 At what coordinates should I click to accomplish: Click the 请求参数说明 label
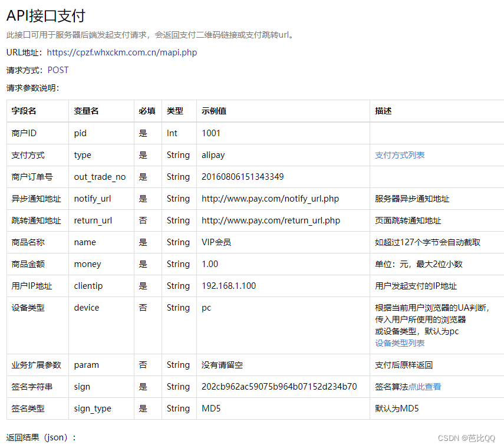(32, 88)
